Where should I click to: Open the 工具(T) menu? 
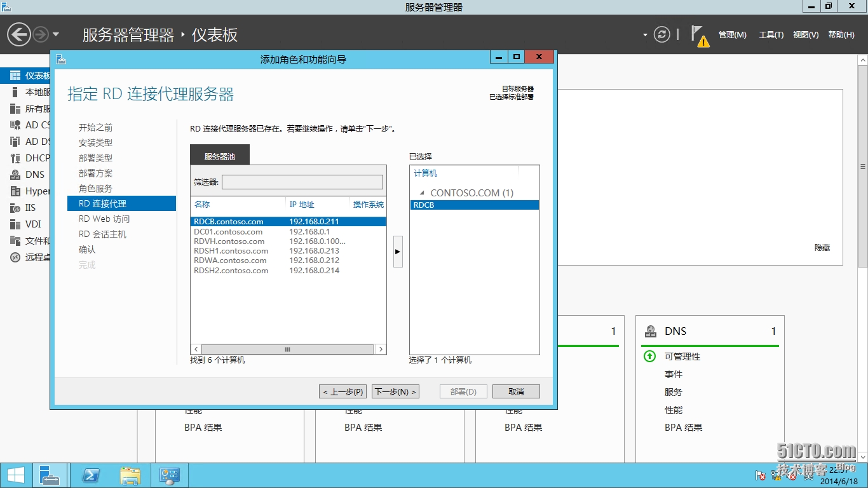(x=771, y=35)
